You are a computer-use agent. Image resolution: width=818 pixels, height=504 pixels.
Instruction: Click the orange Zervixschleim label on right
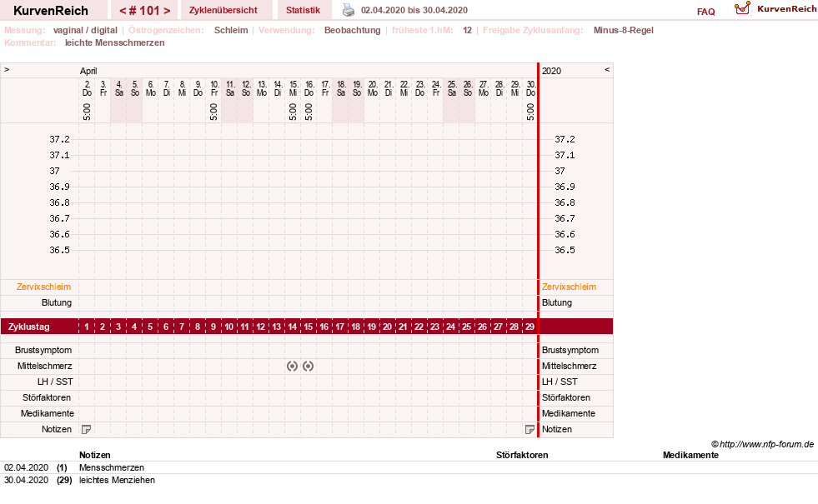pos(570,287)
